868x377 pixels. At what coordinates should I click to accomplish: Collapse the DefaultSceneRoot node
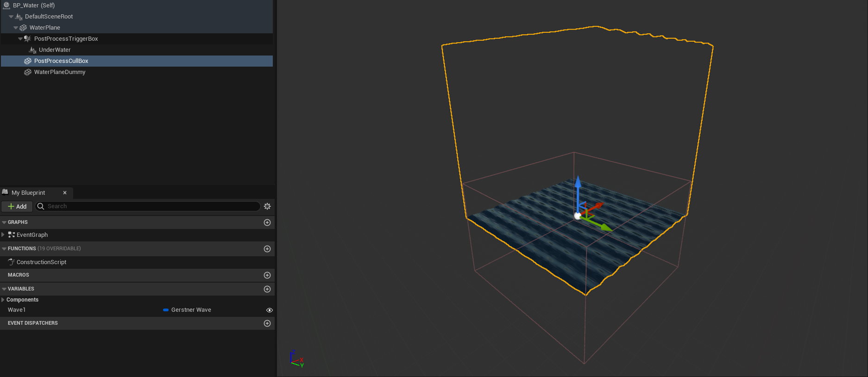[11, 17]
